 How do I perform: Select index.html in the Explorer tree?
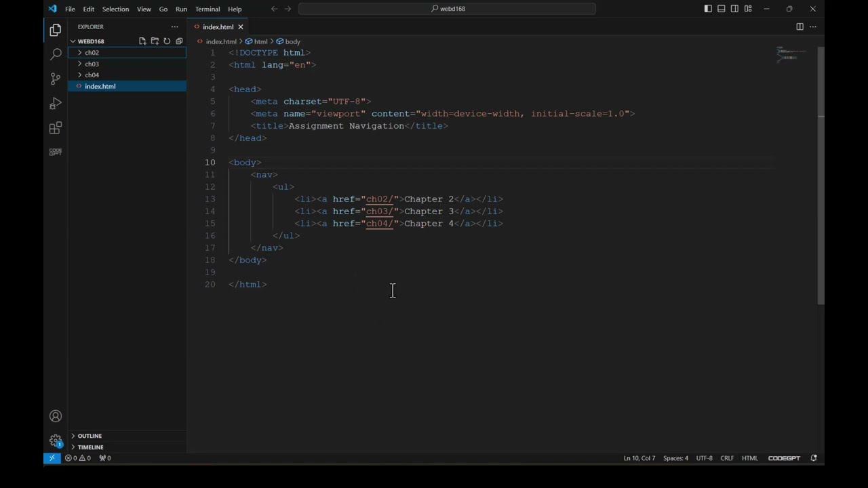[x=127, y=86]
